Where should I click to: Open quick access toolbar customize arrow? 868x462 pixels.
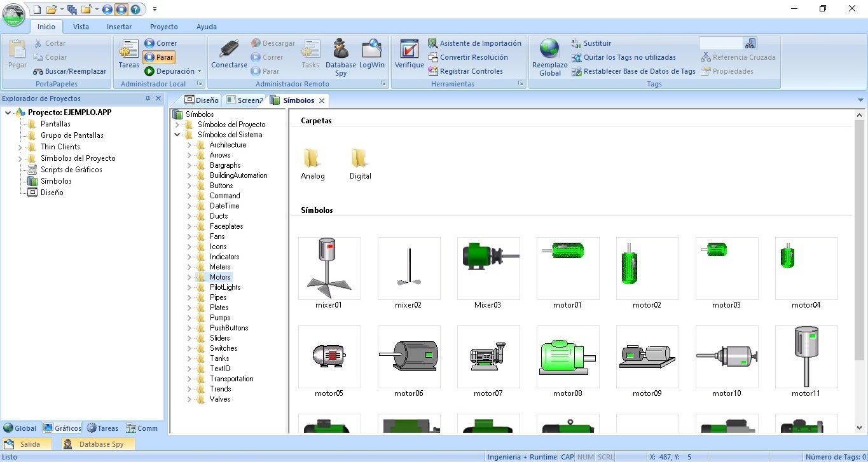click(x=155, y=10)
